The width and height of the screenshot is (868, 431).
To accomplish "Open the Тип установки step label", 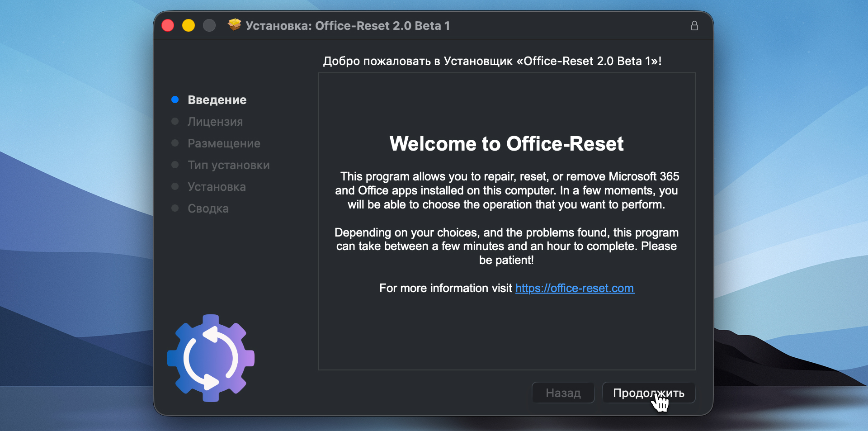I will pos(229,165).
